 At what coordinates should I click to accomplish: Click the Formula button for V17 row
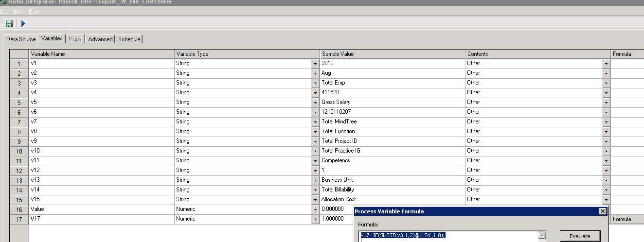627,219
